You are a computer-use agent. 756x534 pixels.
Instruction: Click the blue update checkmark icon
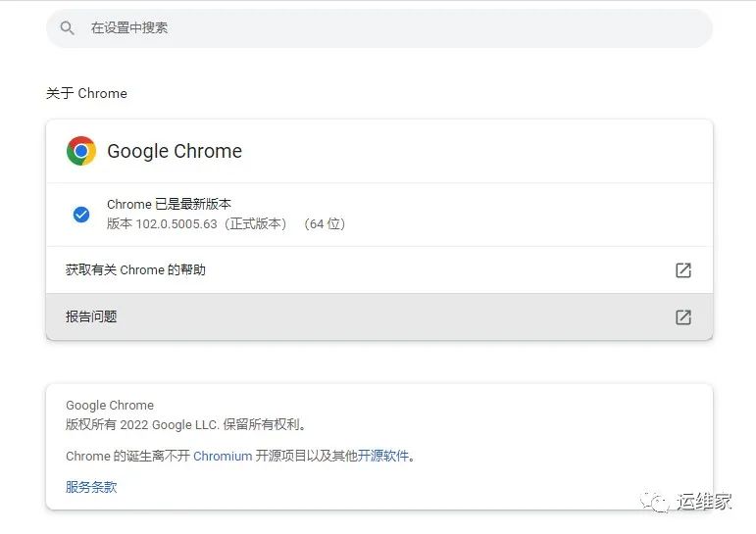click(81, 215)
